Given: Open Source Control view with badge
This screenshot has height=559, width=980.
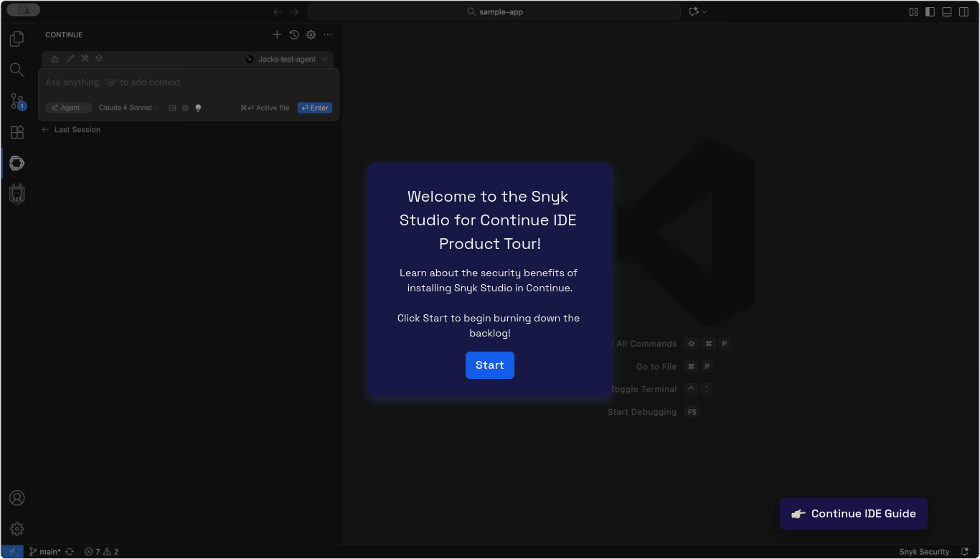Looking at the screenshot, I should click(x=17, y=101).
